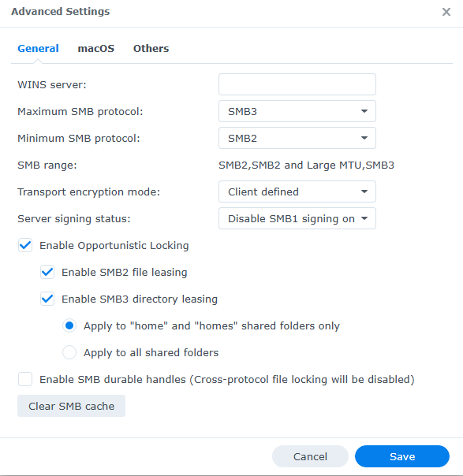Click the WINS server input field
The width and height of the screenshot is (463, 476).
pyautogui.click(x=297, y=84)
